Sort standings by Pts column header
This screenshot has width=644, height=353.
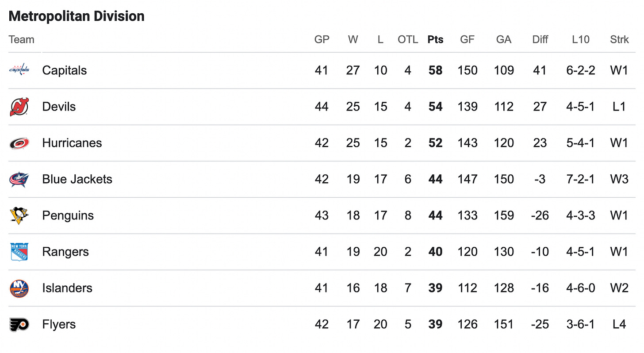pyautogui.click(x=435, y=39)
